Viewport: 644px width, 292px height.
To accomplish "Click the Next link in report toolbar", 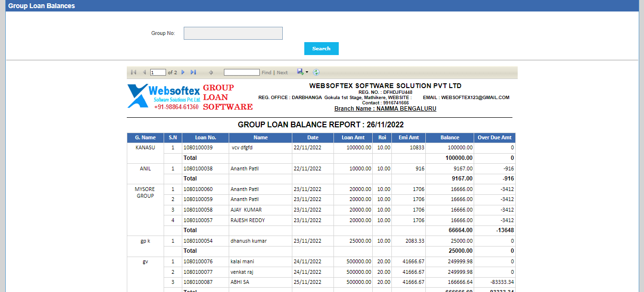I will coord(282,73).
